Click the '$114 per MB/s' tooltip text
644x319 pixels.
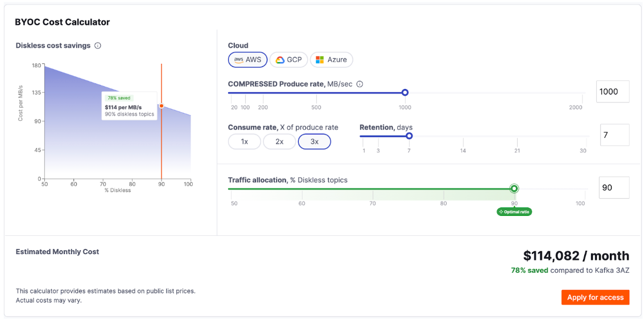123,107
